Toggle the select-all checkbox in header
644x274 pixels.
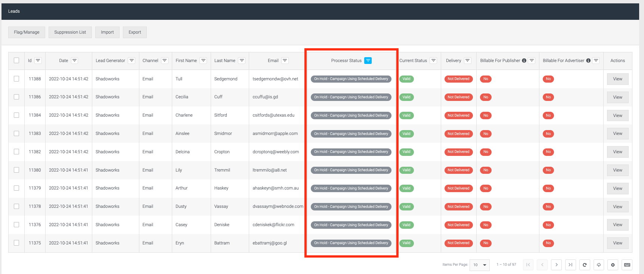click(x=16, y=61)
